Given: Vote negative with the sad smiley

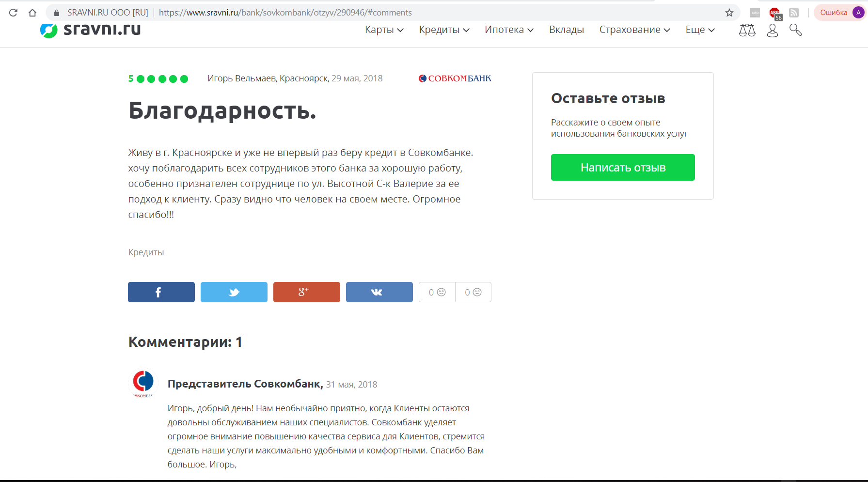Looking at the screenshot, I should pos(473,292).
